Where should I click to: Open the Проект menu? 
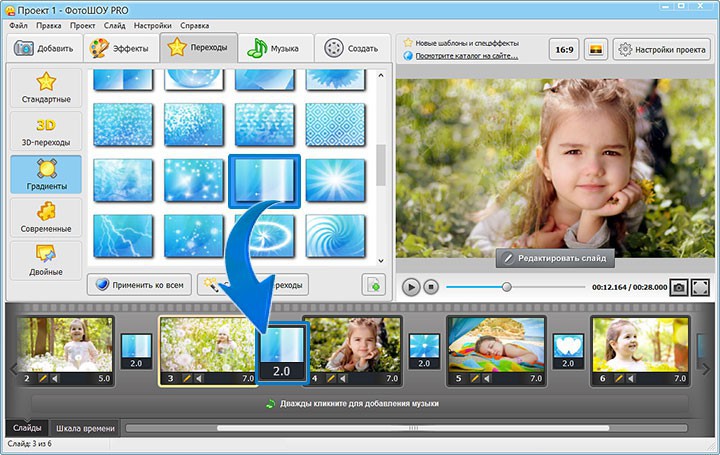[x=83, y=26]
